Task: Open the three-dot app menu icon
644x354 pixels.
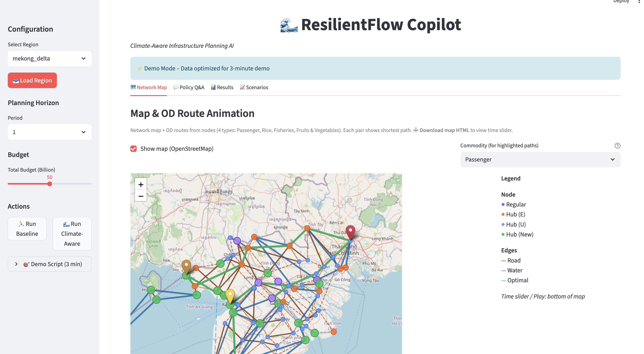Action: click(x=639, y=2)
